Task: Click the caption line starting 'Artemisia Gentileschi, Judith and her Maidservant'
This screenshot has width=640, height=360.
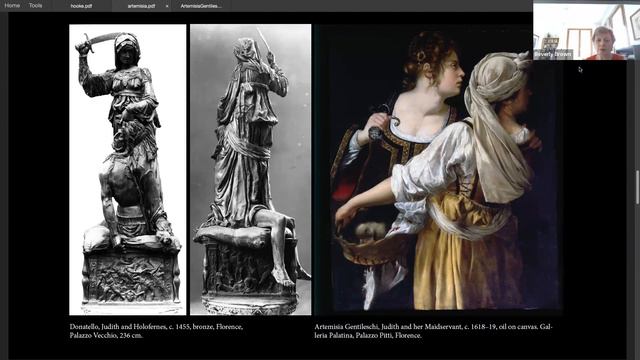Action: [x=433, y=327]
